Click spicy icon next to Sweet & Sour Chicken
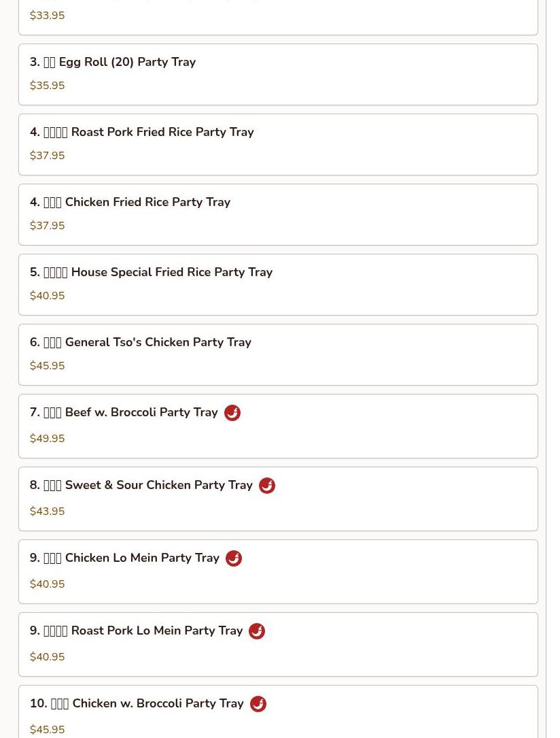Viewport: 560px width, 738px height. tap(267, 486)
